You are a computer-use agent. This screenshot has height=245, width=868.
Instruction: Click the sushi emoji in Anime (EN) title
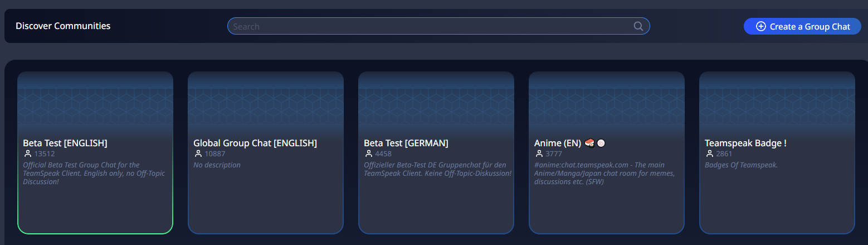click(x=589, y=143)
